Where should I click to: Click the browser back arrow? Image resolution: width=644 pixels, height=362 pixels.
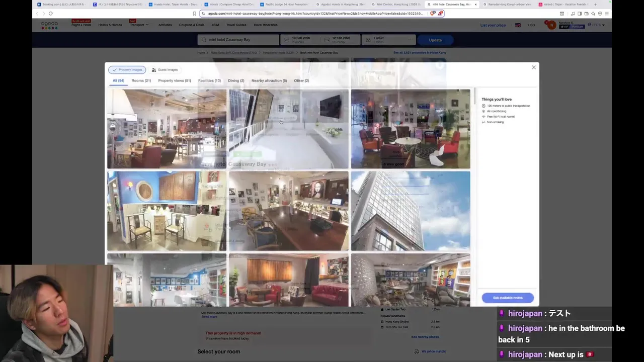pyautogui.click(x=37, y=14)
